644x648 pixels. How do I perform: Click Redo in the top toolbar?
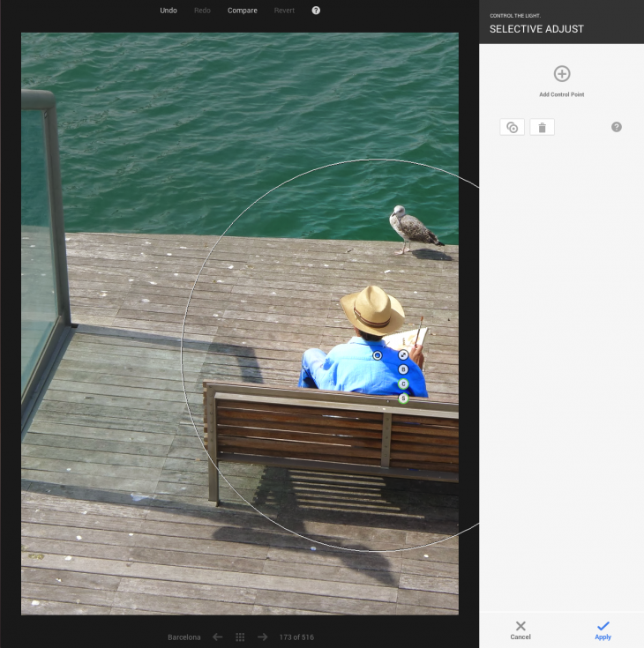coord(202,11)
